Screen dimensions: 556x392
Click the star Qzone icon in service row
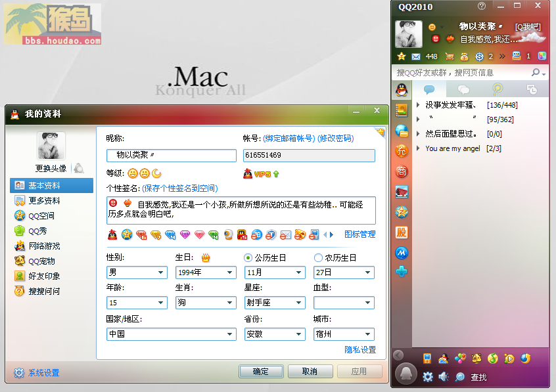pos(127,234)
